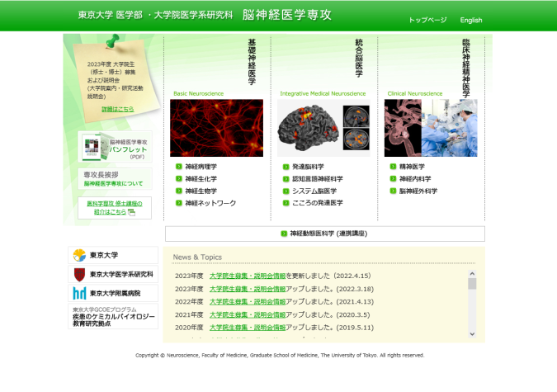Open the こころの発達医学 link
557x392 pixels.
[318, 203]
